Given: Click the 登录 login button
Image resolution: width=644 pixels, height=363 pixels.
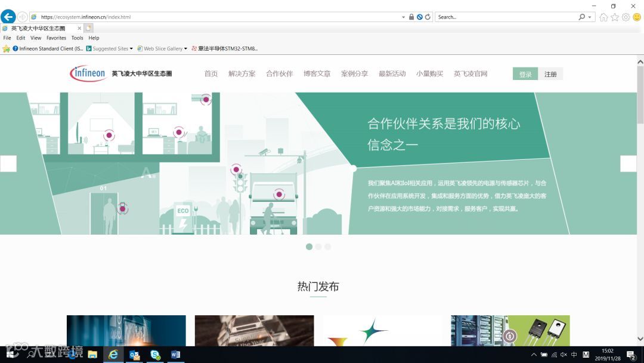Looking at the screenshot, I should tap(525, 74).
